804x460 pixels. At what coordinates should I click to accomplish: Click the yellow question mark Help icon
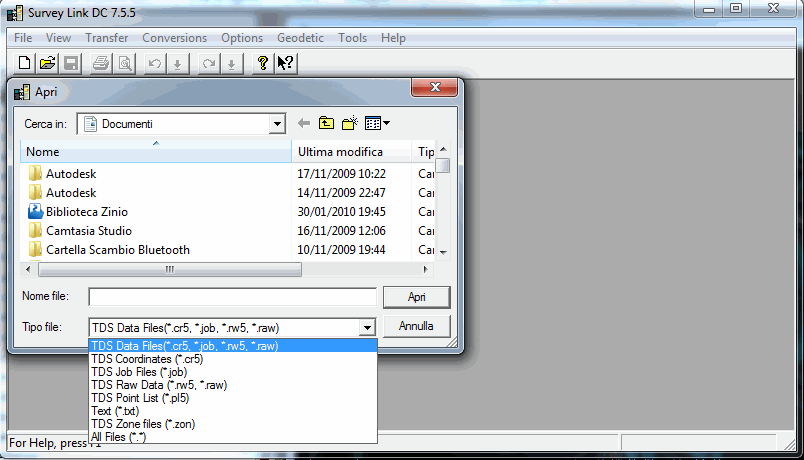click(263, 63)
